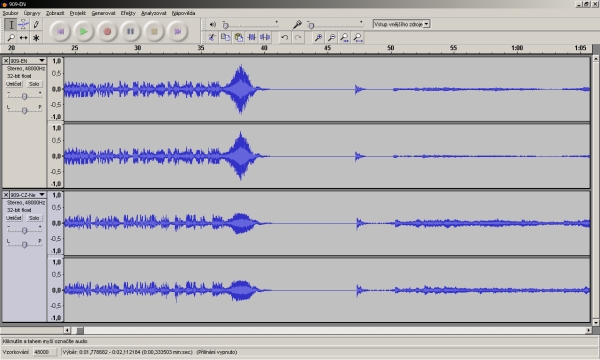Mute the 909-CZ-Ne track with Umlčet
600x360 pixels.
pos(14,218)
